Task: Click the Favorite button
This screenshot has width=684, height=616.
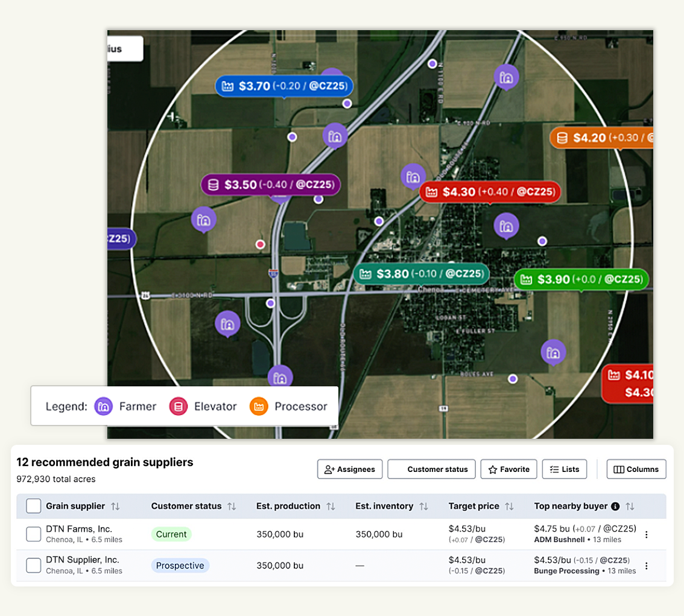Action: tap(508, 470)
